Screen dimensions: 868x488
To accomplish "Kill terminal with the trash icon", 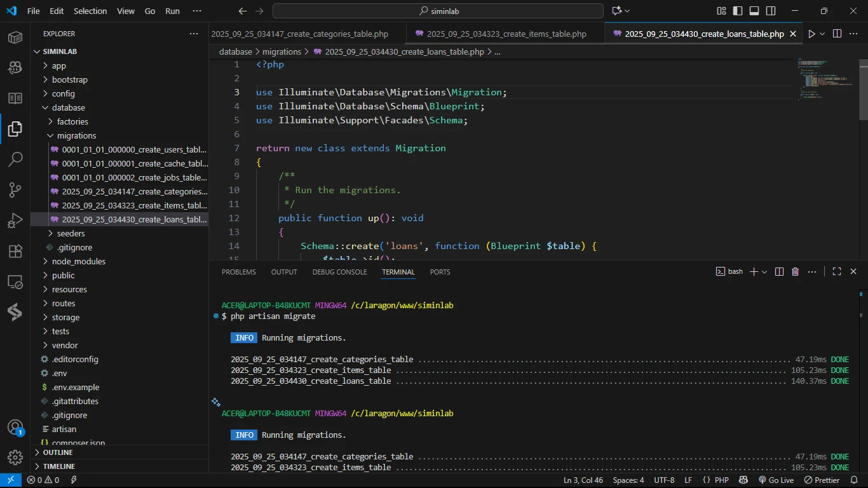I will [x=795, y=272].
